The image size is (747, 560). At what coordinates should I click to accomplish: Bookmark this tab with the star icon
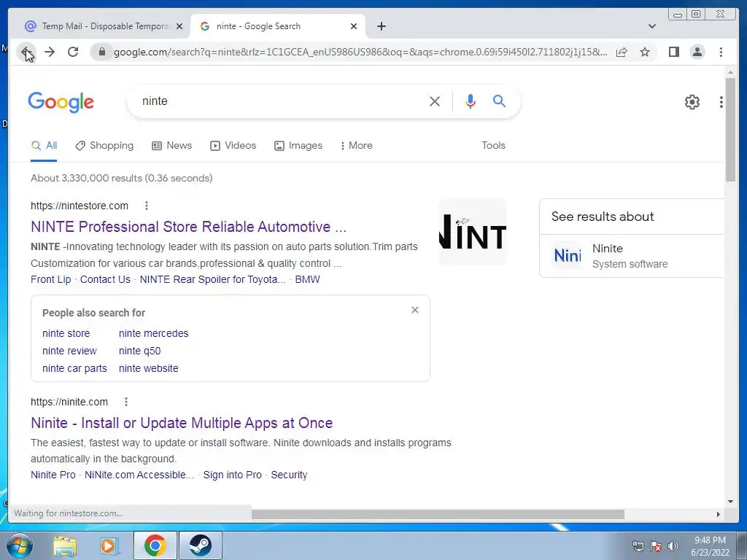645,52
